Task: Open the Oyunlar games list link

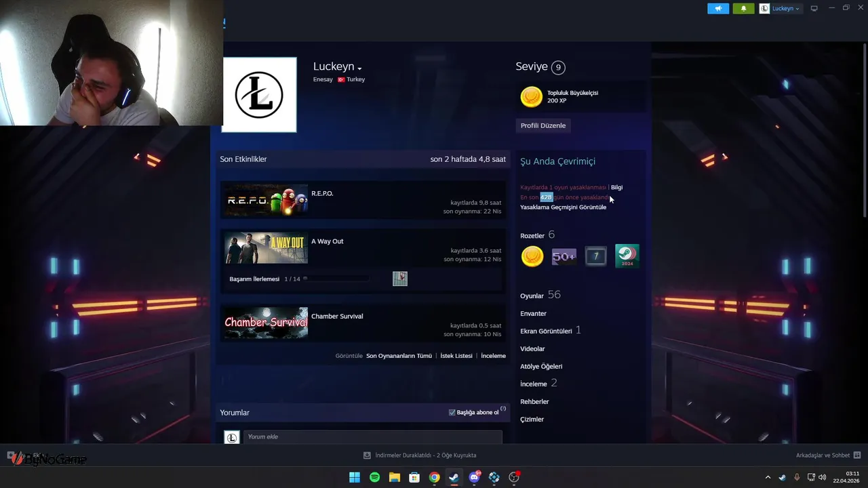Action: click(532, 296)
